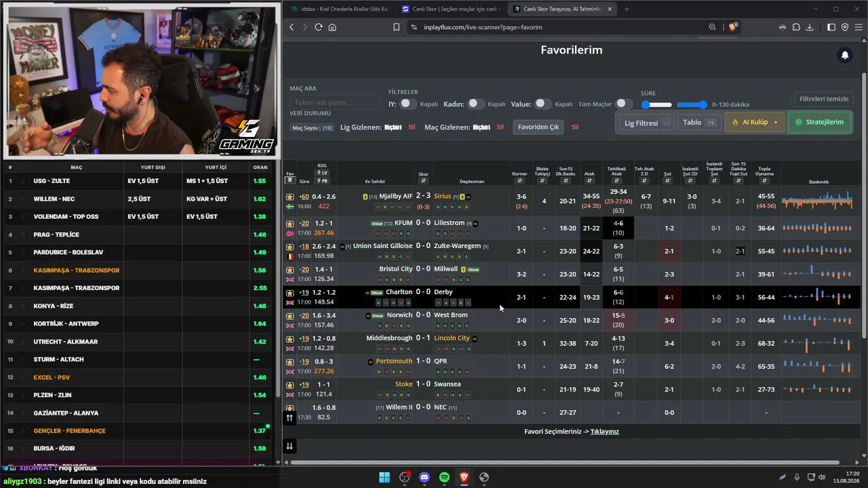Sort by Son15 Dk.Baskı column arrows
The width and height of the screenshot is (868, 488).
click(566, 181)
